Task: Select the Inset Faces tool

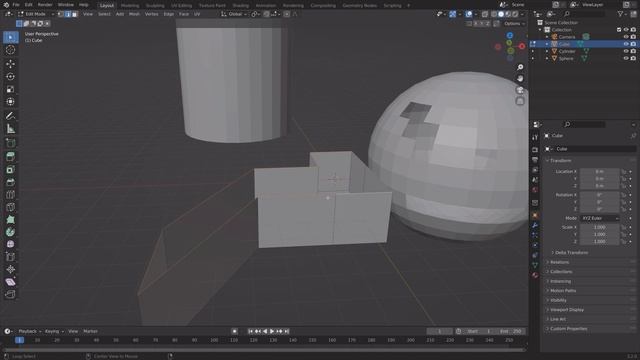Action: [11, 169]
